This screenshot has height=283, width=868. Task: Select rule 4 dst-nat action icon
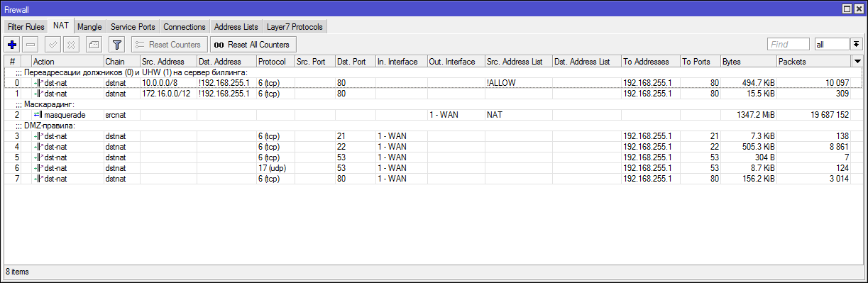38,146
